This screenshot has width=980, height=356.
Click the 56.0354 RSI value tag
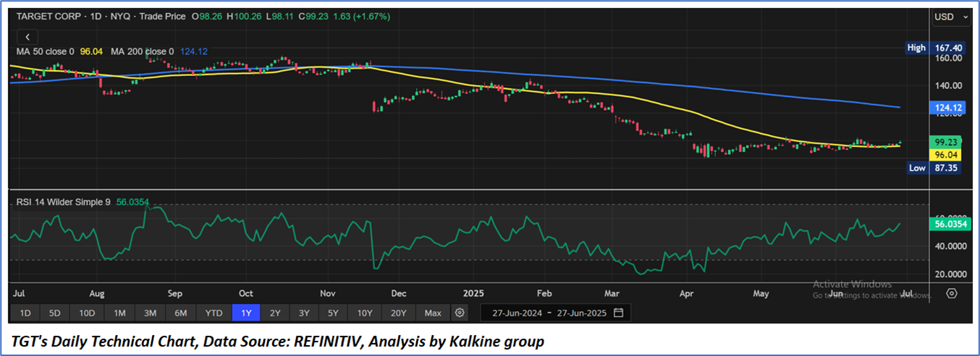click(948, 225)
